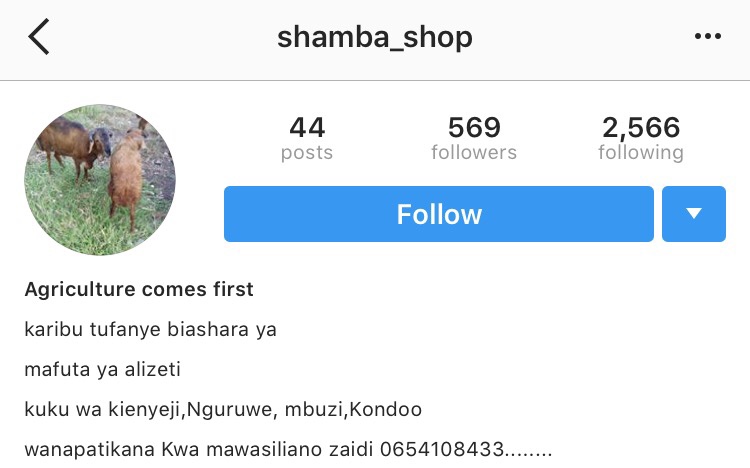Tap the bio line listing kuku wa kienyeji
The width and height of the screenshot is (750, 468).
[223, 410]
